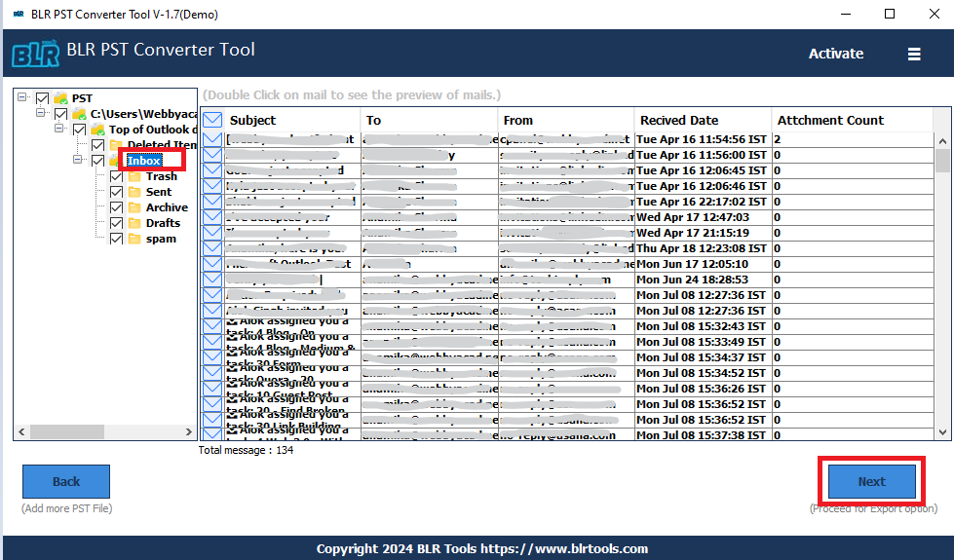The width and height of the screenshot is (954, 560).
Task: Click the PST root folder icon
Action: [60, 98]
